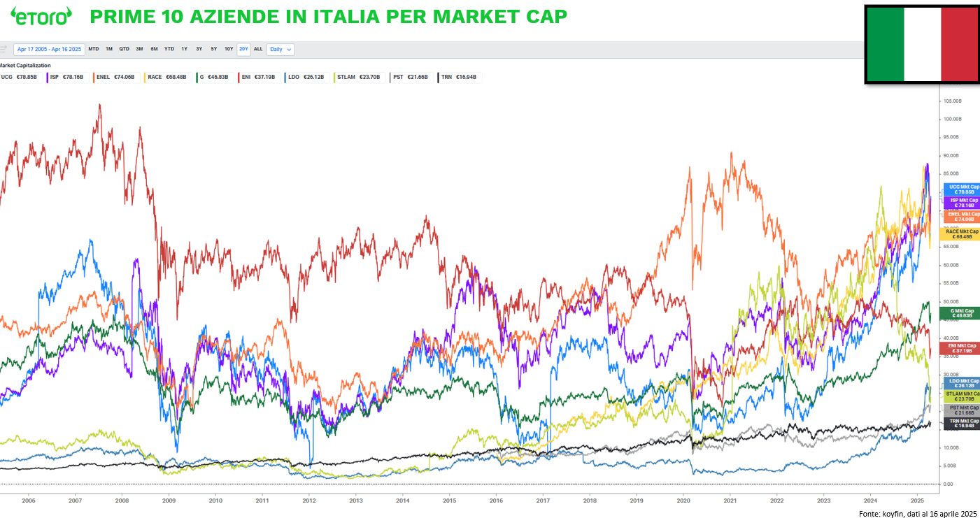
Task: Select the ENEL legend entry
Action: [115, 77]
